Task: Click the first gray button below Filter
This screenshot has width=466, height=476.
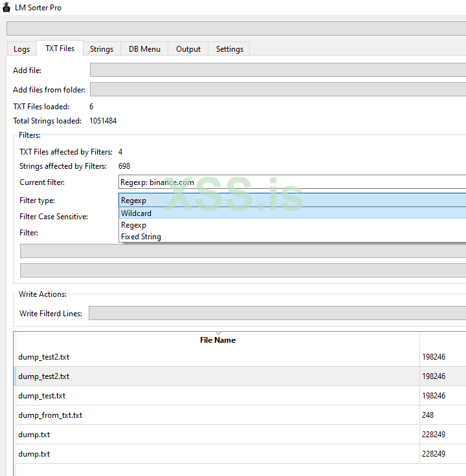Action: pyautogui.click(x=243, y=251)
